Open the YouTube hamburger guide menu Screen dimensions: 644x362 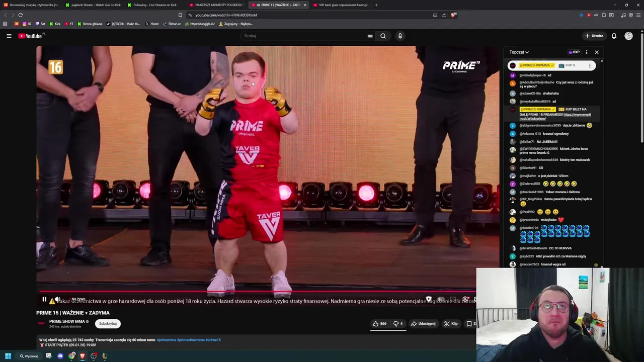pyautogui.click(x=9, y=36)
